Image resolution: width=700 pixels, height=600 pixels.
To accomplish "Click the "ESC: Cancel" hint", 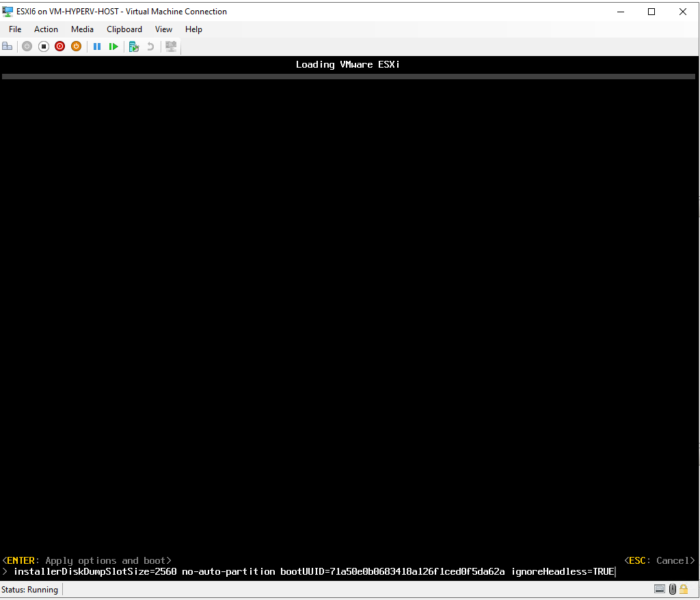I will (x=660, y=561).
